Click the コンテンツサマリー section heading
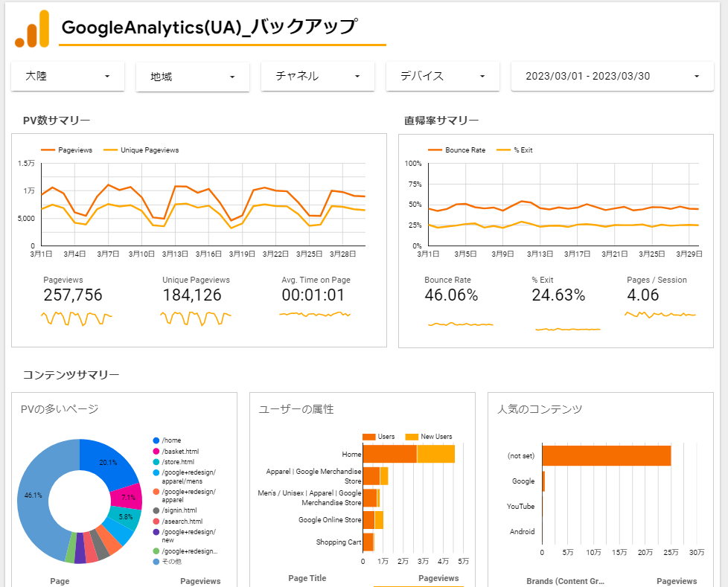Viewport: 728px width, 587px height. coord(71,375)
